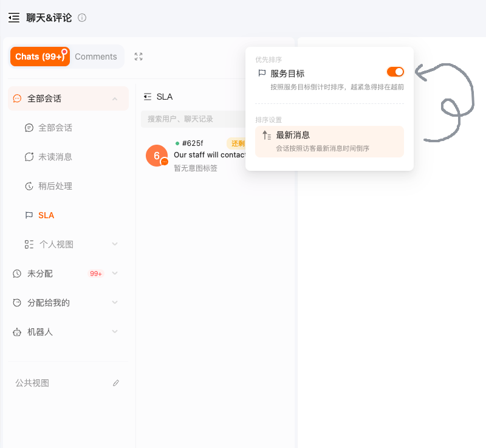Click the 还剩 countdown tag
Image resolution: width=486 pixels, height=448 pixels.
pyautogui.click(x=236, y=143)
